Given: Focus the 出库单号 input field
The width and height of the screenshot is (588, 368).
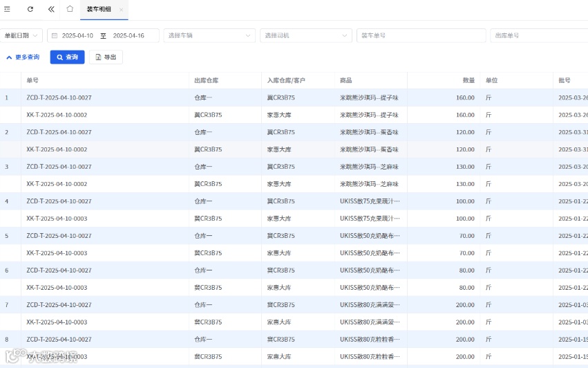Looking at the screenshot, I should click(x=539, y=36).
